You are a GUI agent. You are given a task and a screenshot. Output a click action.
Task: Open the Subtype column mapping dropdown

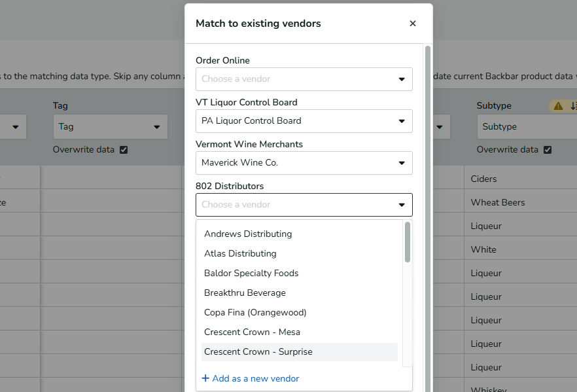tap(527, 126)
